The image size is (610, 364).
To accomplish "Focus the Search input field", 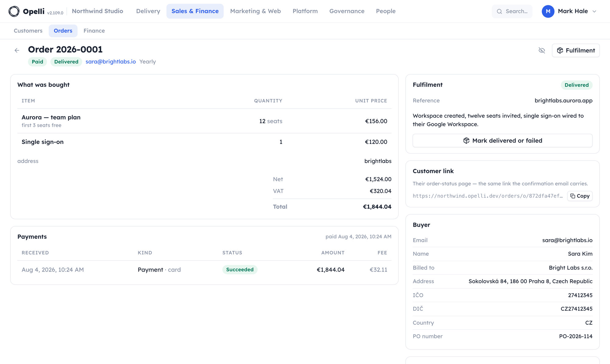I will tap(512, 11).
